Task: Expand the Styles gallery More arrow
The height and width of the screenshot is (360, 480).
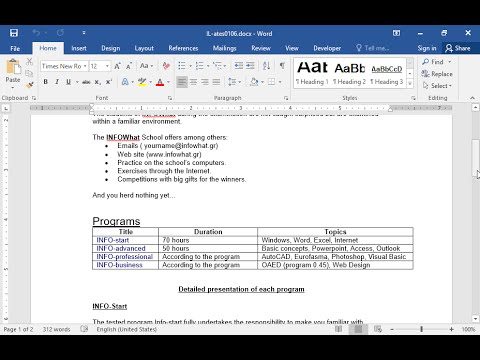Action: (x=410, y=84)
